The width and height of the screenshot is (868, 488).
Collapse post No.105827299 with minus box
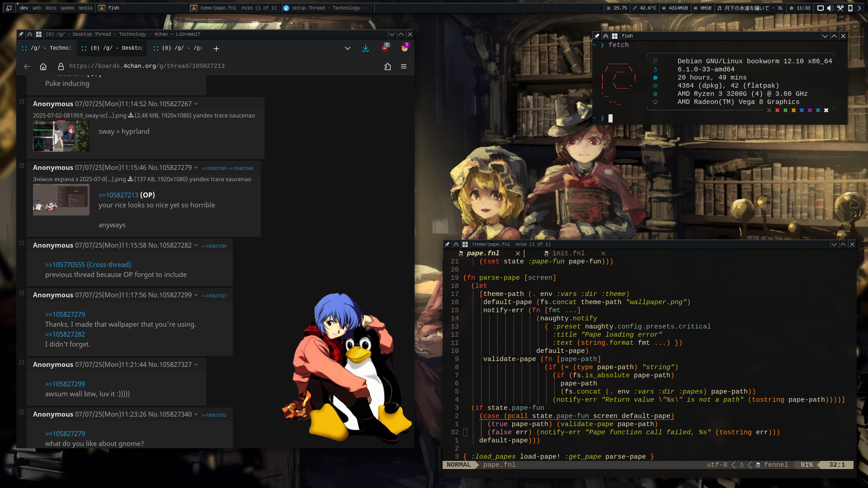21,293
